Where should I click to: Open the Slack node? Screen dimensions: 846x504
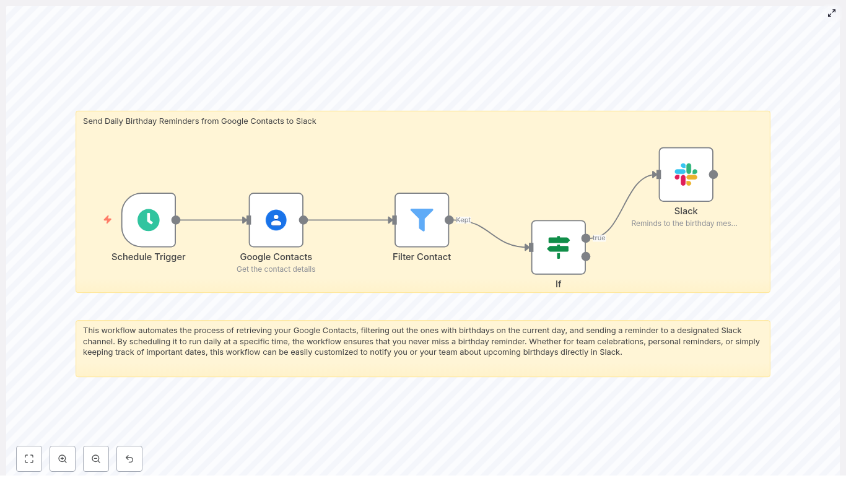[x=686, y=174]
